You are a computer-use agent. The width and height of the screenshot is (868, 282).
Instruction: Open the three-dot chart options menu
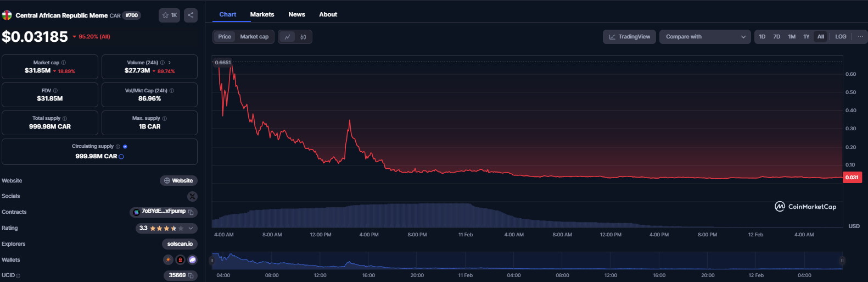point(860,37)
